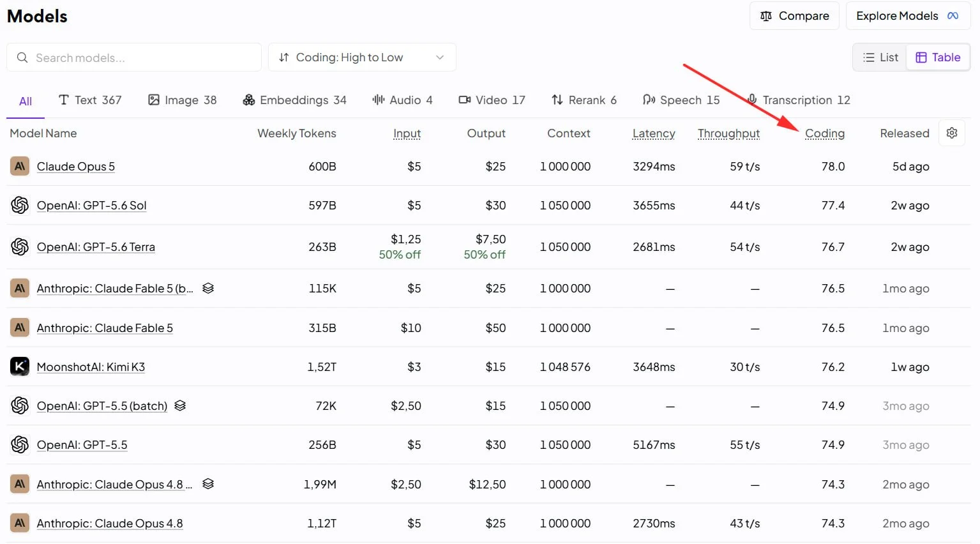Screen dimensions: 980x544
Task: Click the Output column header
Action: click(x=486, y=133)
